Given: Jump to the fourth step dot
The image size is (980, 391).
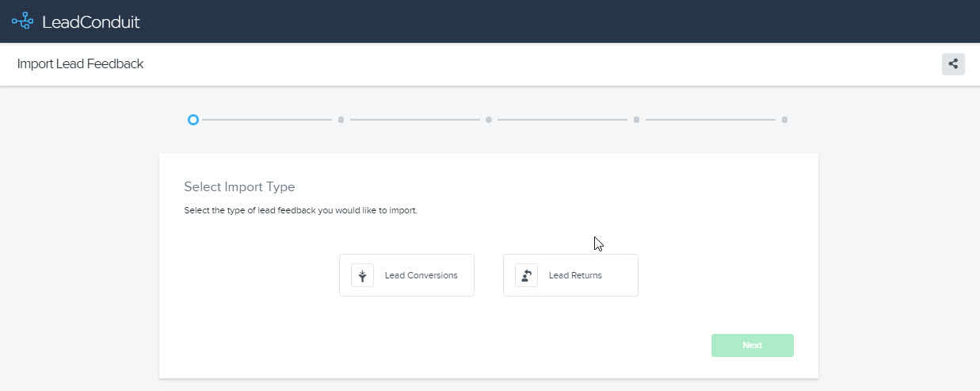Looking at the screenshot, I should tap(636, 120).
